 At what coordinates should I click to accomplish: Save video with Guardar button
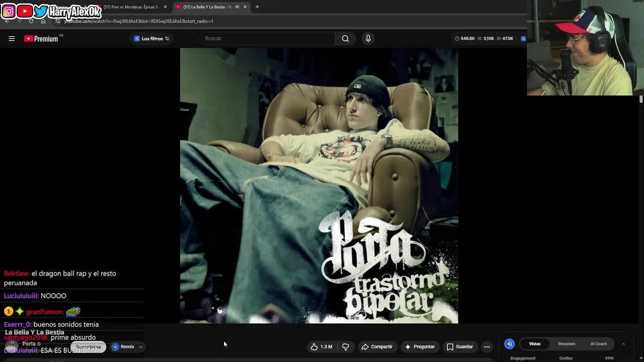click(x=460, y=347)
